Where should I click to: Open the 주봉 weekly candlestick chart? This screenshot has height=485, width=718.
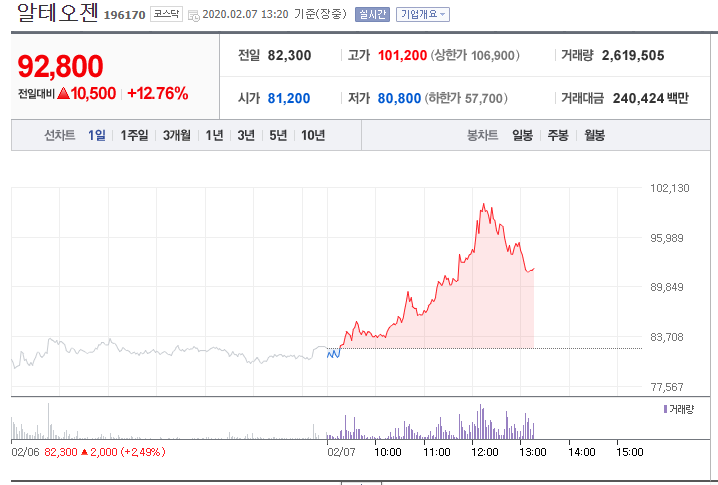558,135
